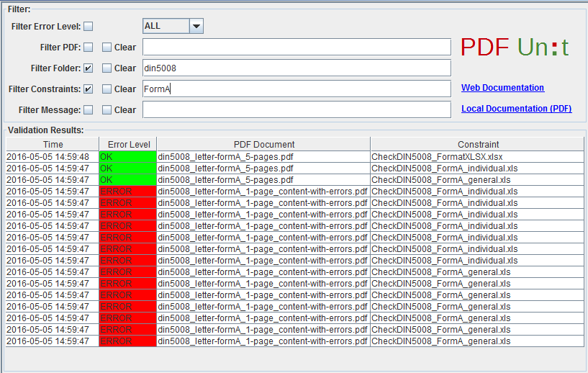Click the PDF Unit logo
588x373 pixels.
[x=515, y=48]
